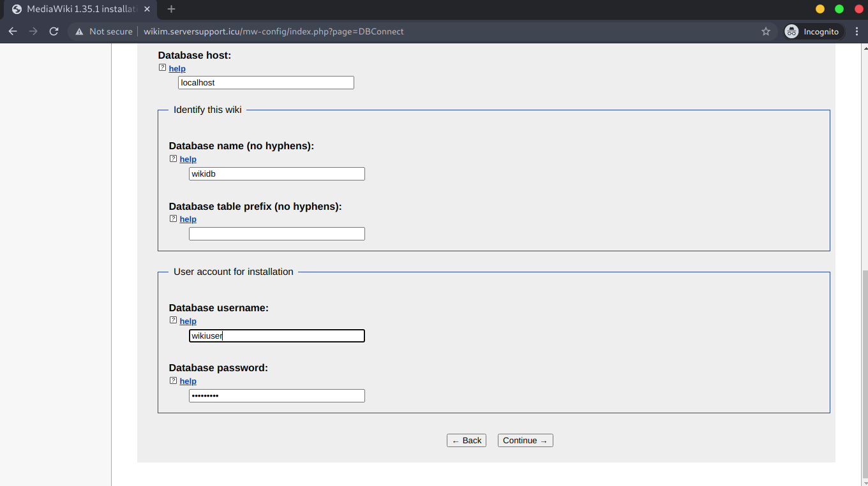The height and width of the screenshot is (486, 868).
Task: Click the Not secure warning icon
Action: point(79,31)
